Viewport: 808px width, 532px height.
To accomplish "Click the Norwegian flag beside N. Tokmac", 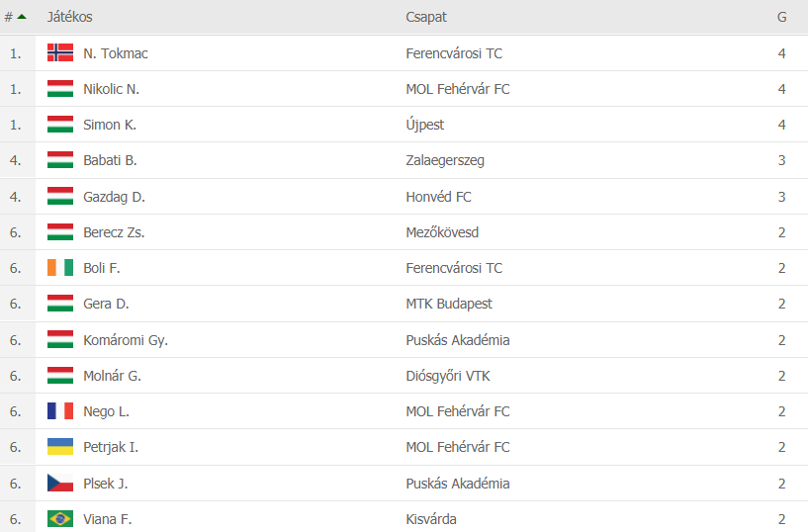I will (60, 53).
